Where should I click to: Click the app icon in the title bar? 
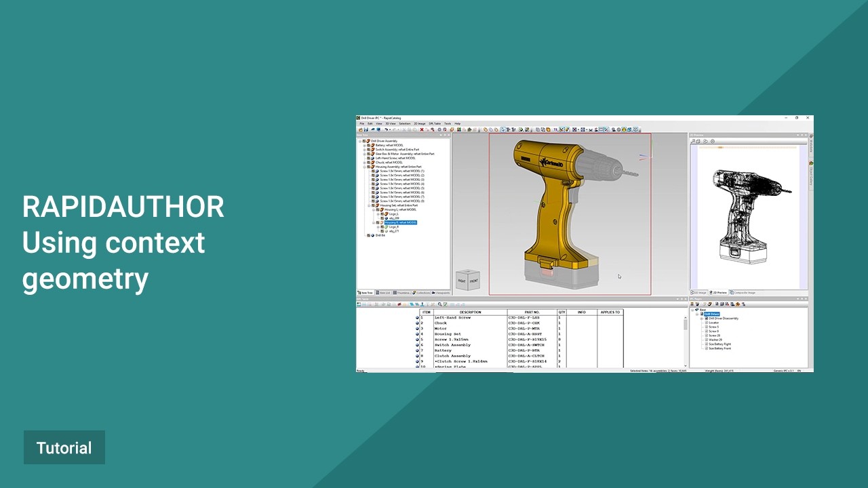(358, 118)
